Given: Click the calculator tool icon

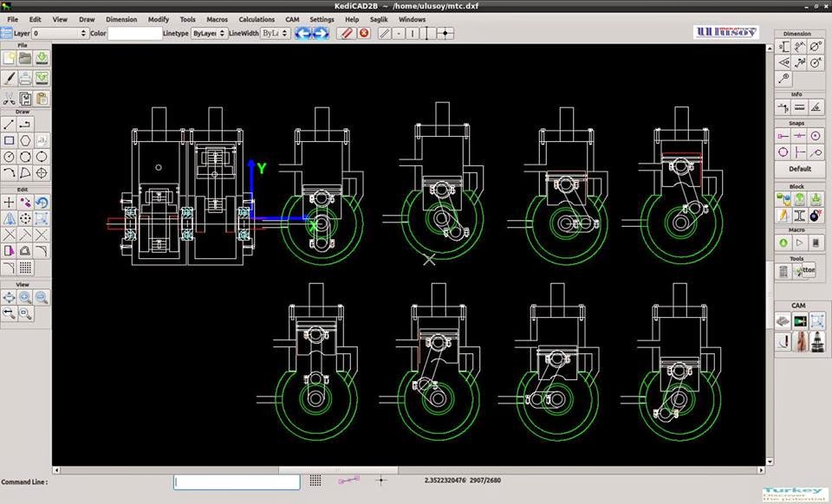Looking at the screenshot, I should click(783, 271).
